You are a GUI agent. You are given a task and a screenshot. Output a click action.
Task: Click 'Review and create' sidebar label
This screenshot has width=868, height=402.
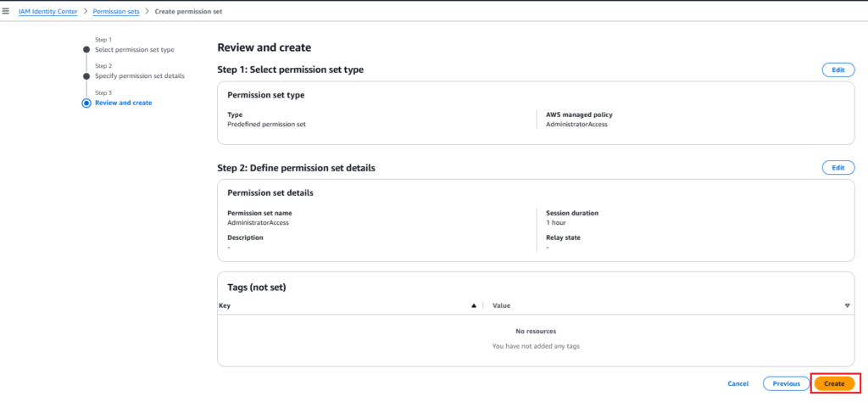[124, 103]
